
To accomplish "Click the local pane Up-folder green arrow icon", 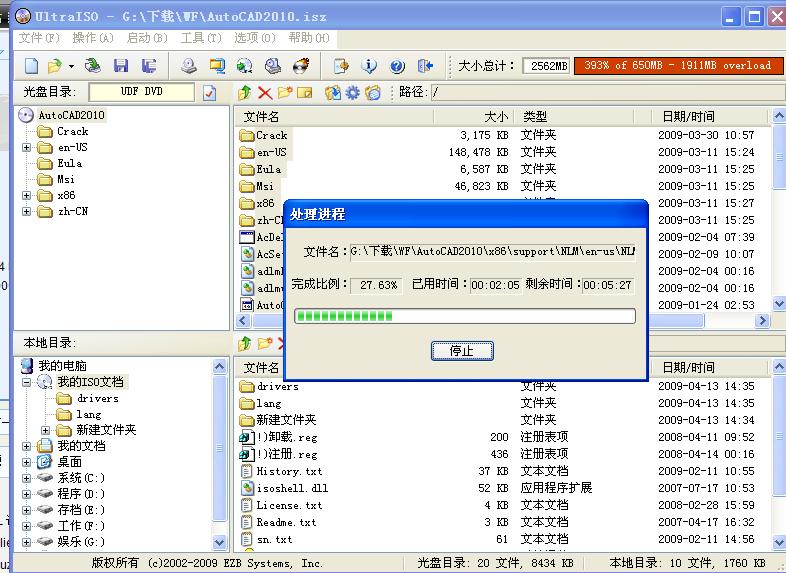I will [245, 343].
